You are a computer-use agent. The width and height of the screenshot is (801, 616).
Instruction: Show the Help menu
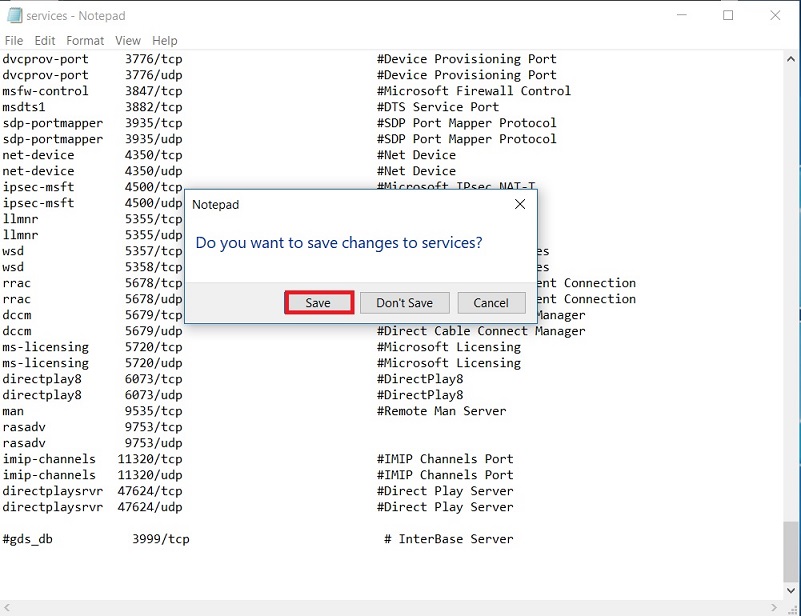pos(165,41)
